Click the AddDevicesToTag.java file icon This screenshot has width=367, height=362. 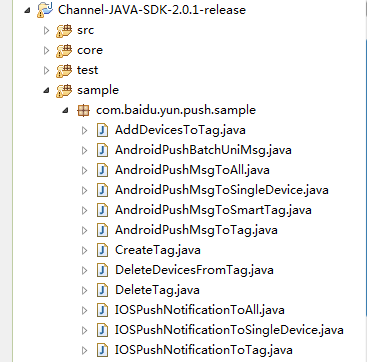click(x=102, y=130)
